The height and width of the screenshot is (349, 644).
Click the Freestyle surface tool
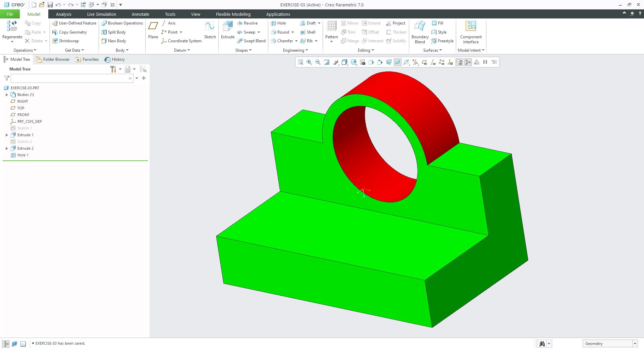442,41
